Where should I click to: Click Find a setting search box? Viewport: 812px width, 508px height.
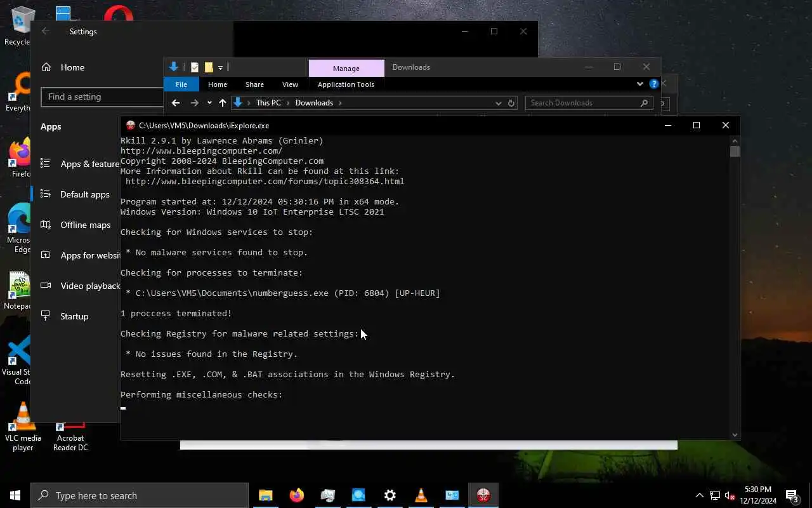pyautogui.click(x=102, y=97)
